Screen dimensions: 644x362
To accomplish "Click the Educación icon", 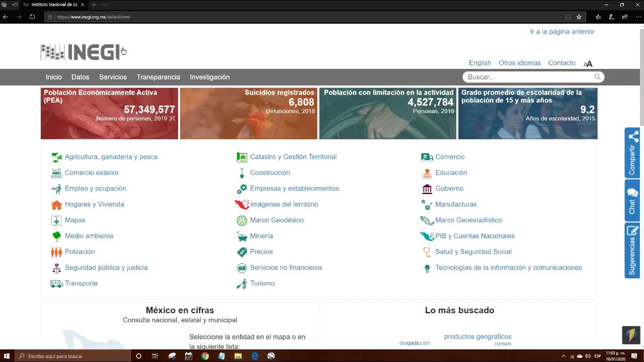I will 427,173.
